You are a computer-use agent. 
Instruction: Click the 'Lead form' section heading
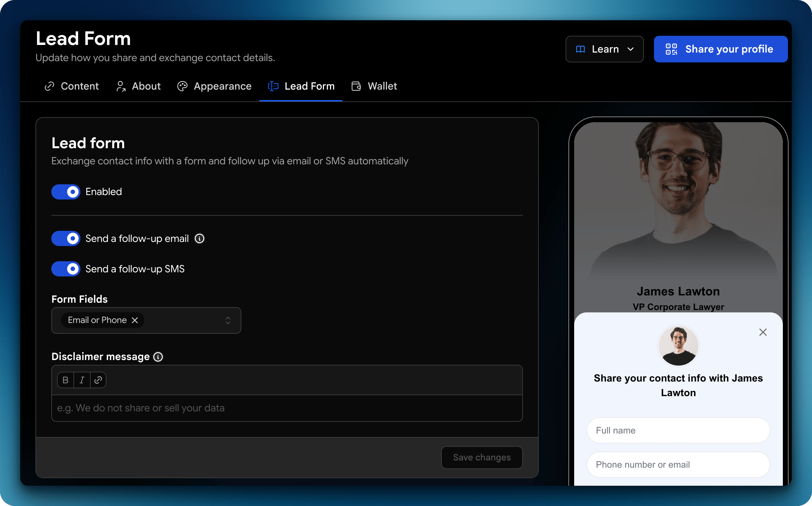click(x=88, y=143)
